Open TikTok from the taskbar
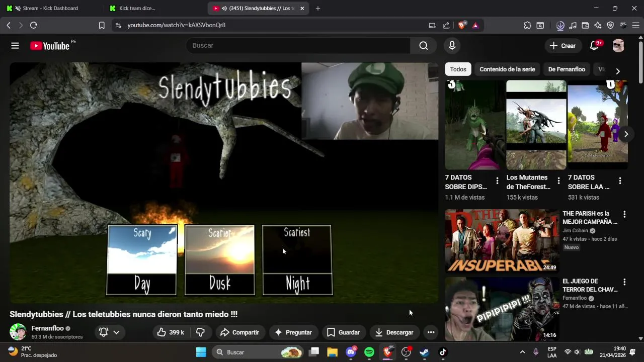 [x=443, y=352]
